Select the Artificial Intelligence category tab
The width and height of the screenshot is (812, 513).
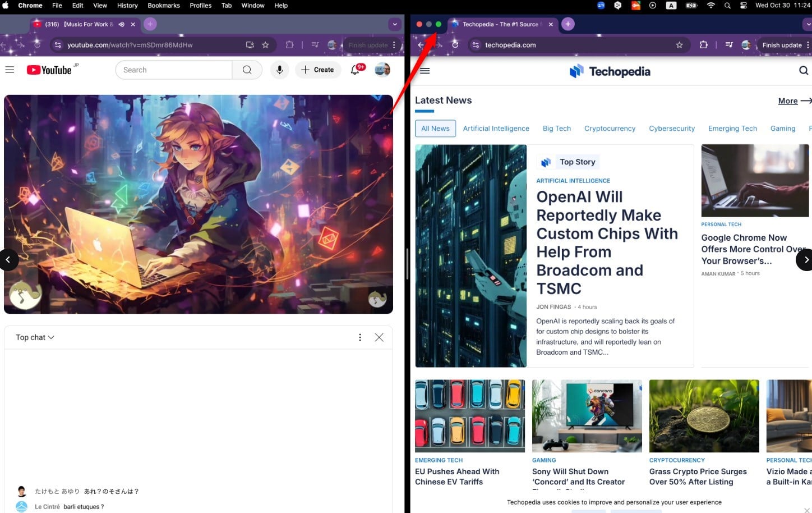(x=496, y=129)
